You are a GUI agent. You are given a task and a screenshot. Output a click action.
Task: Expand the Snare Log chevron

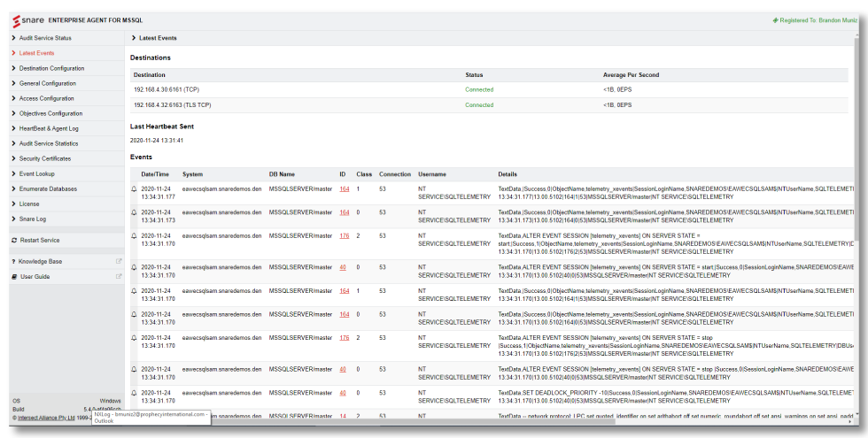[14, 219]
